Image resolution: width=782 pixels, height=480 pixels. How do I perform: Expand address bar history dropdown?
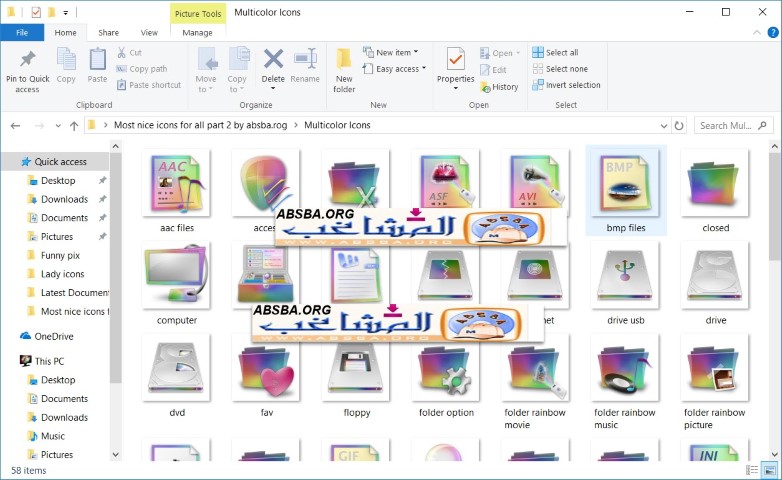click(x=664, y=126)
